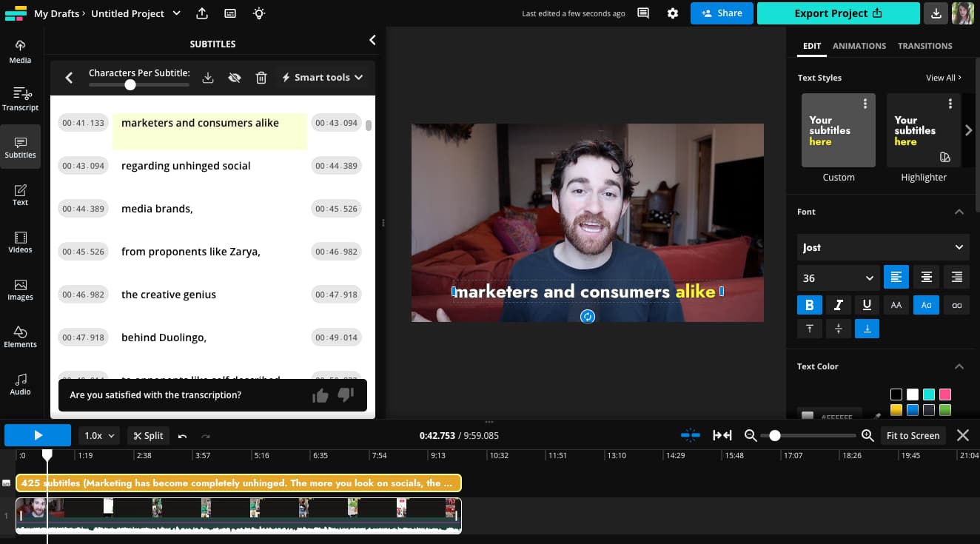Click the fit timeline width icon

point(722,435)
